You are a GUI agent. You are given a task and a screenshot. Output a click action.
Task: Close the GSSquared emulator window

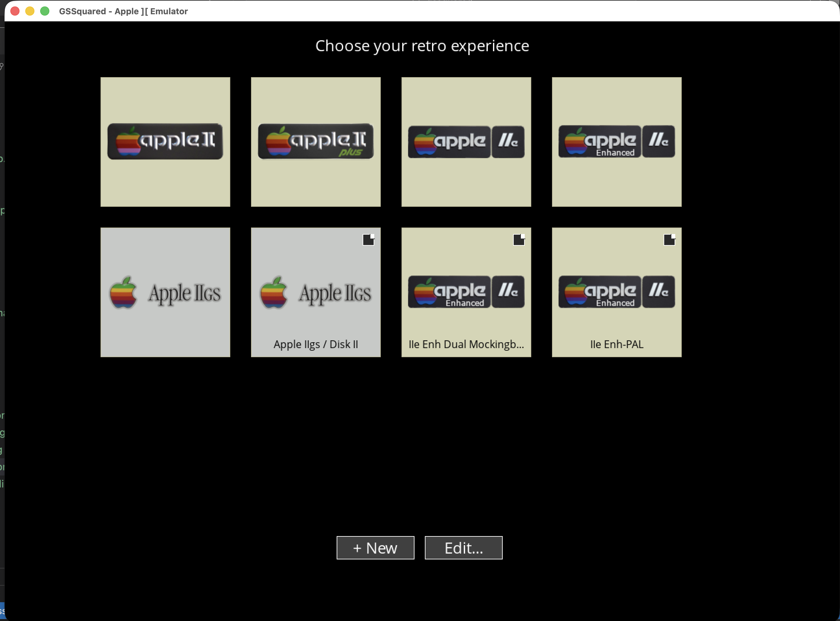point(15,11)
